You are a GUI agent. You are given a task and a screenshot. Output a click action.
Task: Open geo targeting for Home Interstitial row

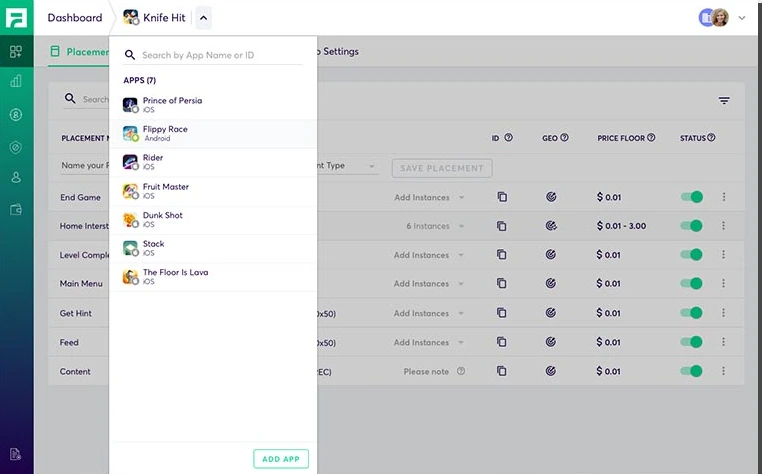click(551, 226)
